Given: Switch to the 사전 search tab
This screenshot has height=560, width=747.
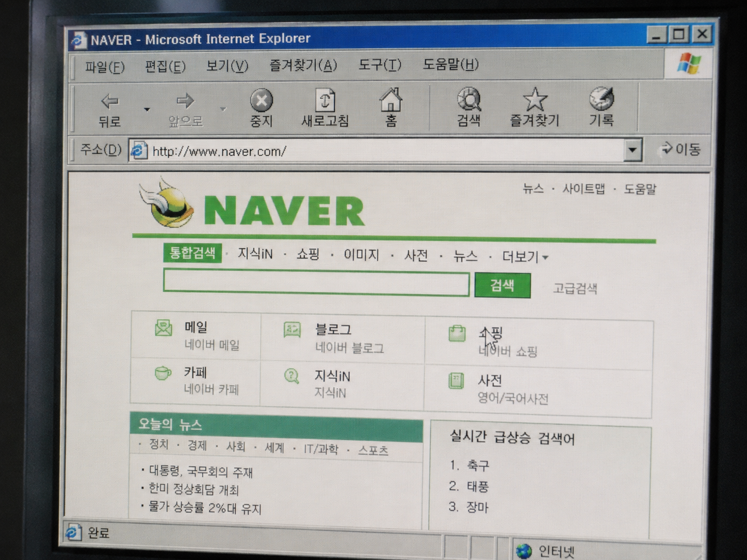Looking at the screenshot, I should tap(416, 255).
